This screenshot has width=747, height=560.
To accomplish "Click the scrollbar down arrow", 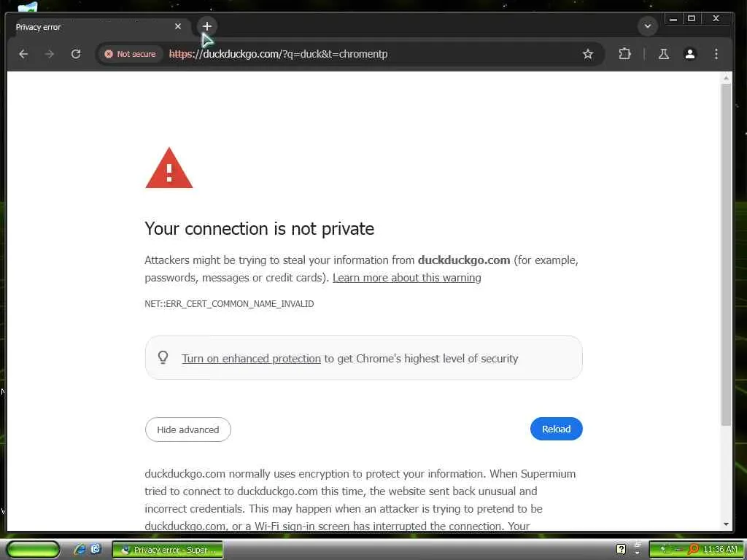I will coord(726,524).
